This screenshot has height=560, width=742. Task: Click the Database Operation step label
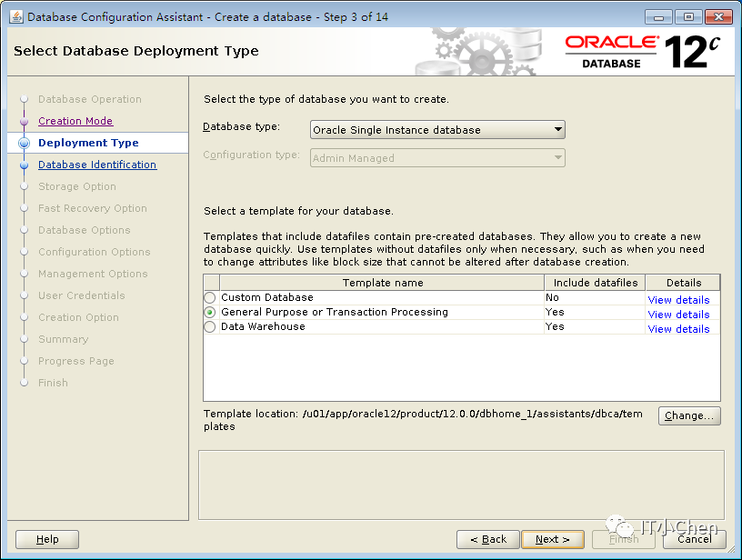tap(90, 99)
